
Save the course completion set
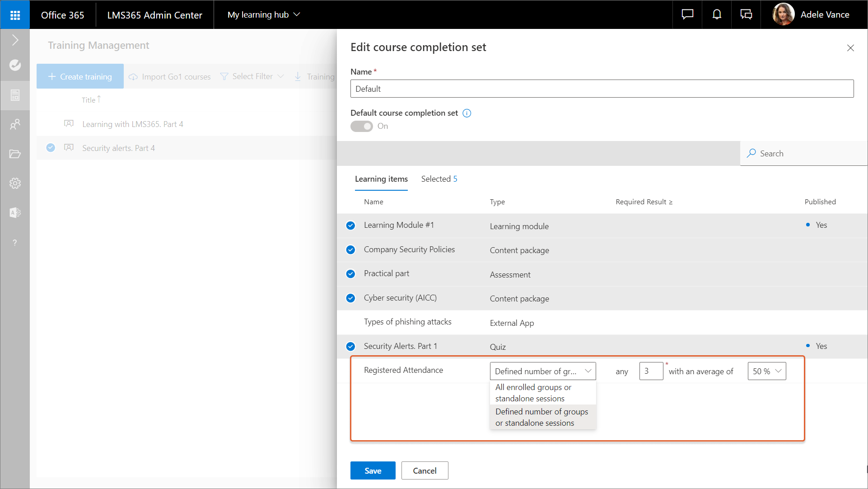point(373,470)
